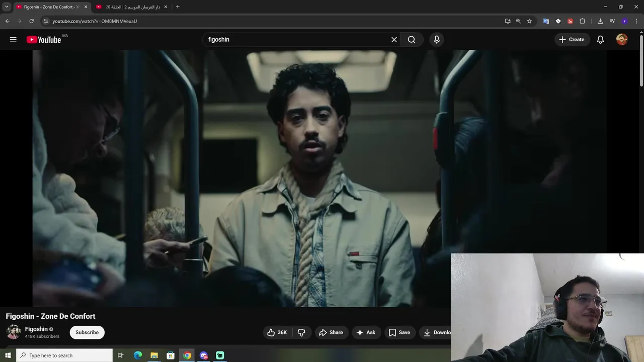644x362 pixels.
Task: Open the Create menu
Action: (x=572, y=40)
